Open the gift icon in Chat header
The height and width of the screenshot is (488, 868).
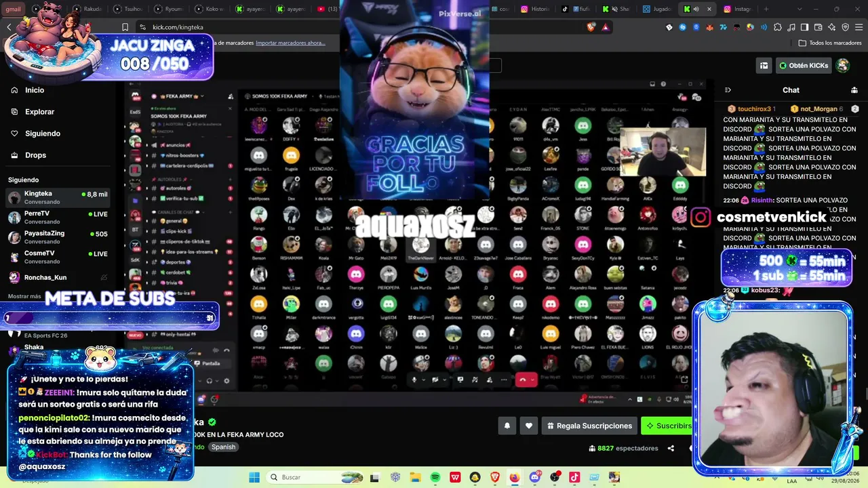click(x=854, y=90)
